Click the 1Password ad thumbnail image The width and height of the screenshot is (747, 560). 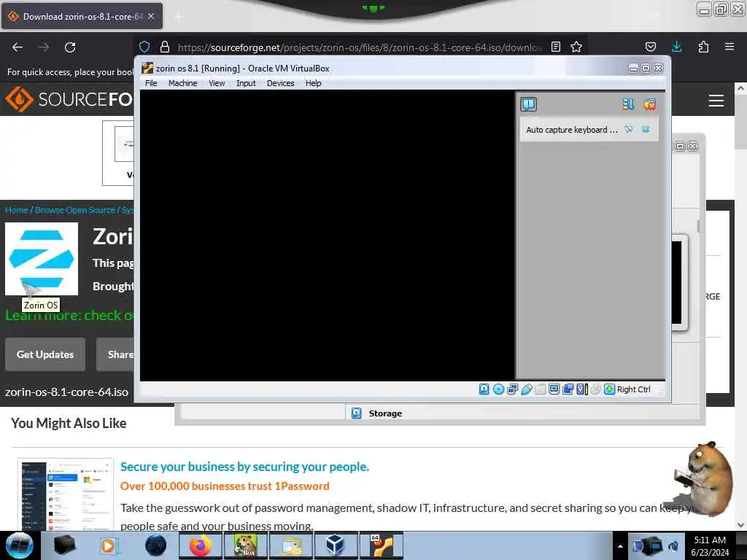(66, 495)
